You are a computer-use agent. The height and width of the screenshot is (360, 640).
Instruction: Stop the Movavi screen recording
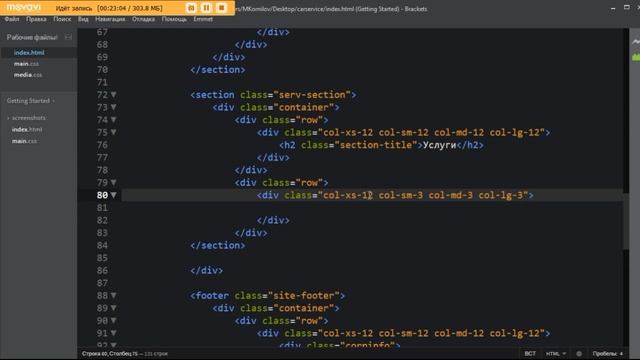221,8
